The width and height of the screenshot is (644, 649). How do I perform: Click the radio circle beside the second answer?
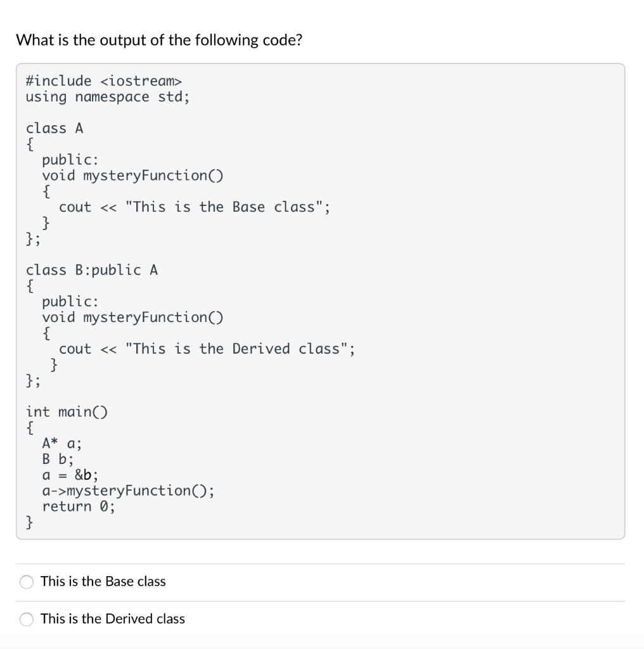(x=26, y=619)
